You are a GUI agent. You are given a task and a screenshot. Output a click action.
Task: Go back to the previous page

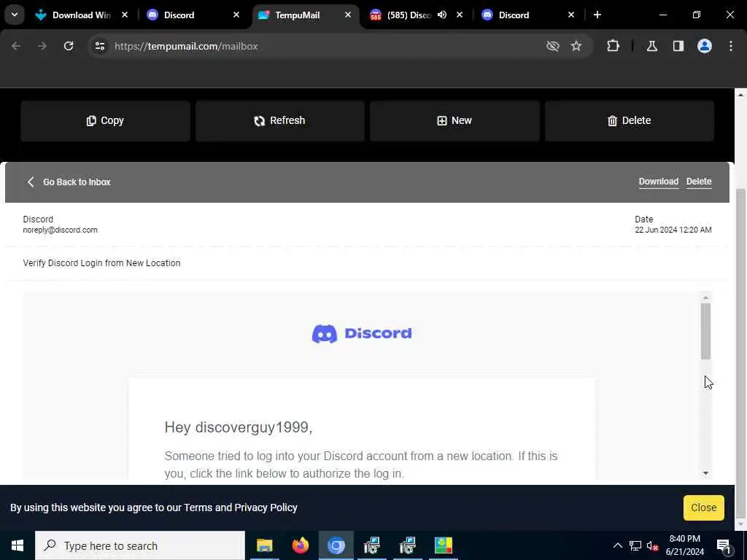tap(16, 46)
